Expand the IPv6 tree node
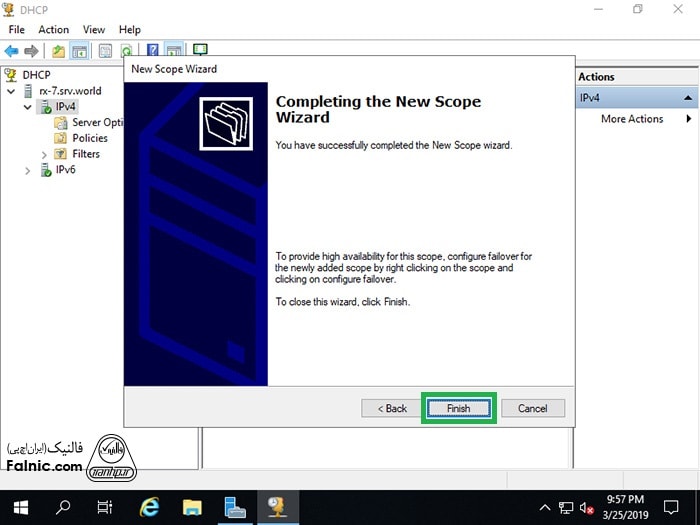This screenshot has width=700, height=525. point(28,170)
